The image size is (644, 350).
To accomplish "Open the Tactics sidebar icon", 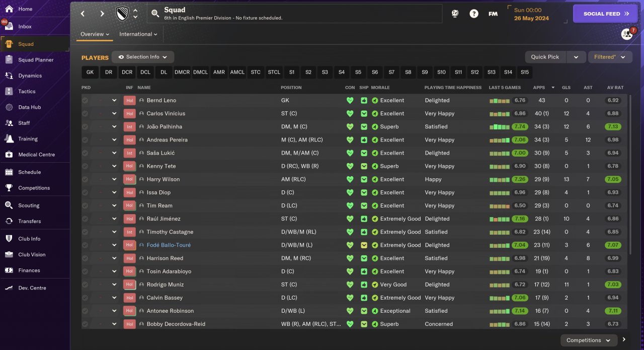I will coord(9,91).
